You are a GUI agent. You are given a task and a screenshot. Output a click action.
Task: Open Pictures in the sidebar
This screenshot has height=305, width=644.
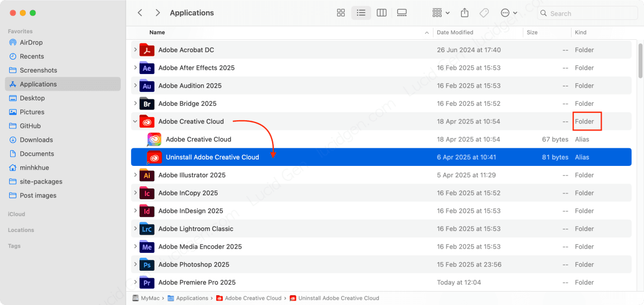[63, 112]
